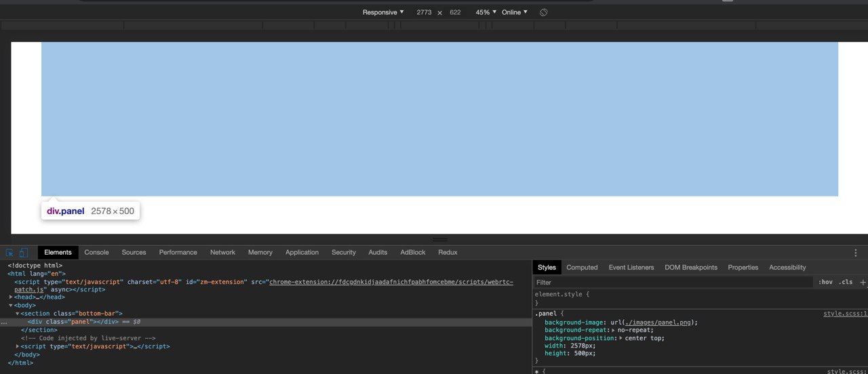Select the Styles sidebar tab

coord(547,267)
